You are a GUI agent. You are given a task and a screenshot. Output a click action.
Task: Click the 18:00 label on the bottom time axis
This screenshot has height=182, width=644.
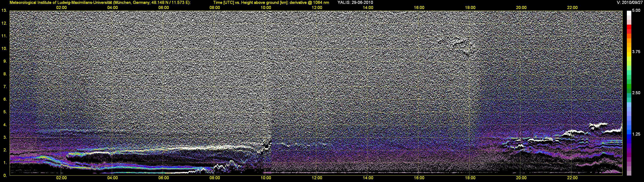pyautogui.click(x=470, y=178)
